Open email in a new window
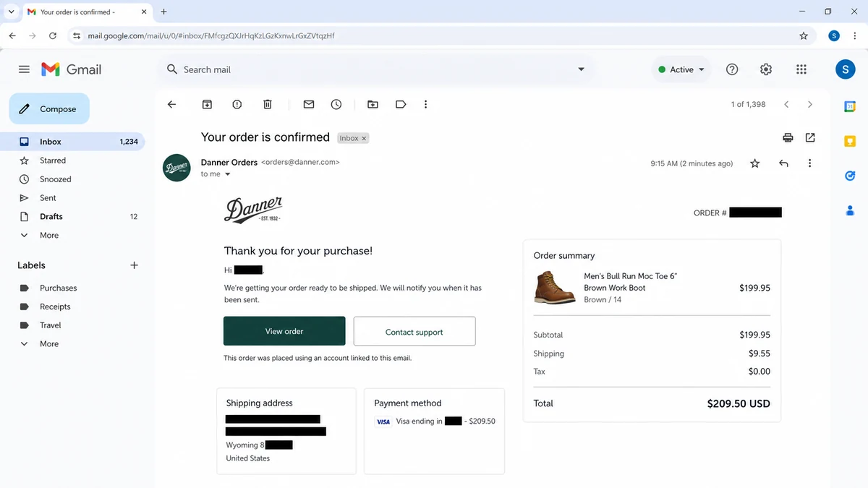868x488 pixels. 810,137
